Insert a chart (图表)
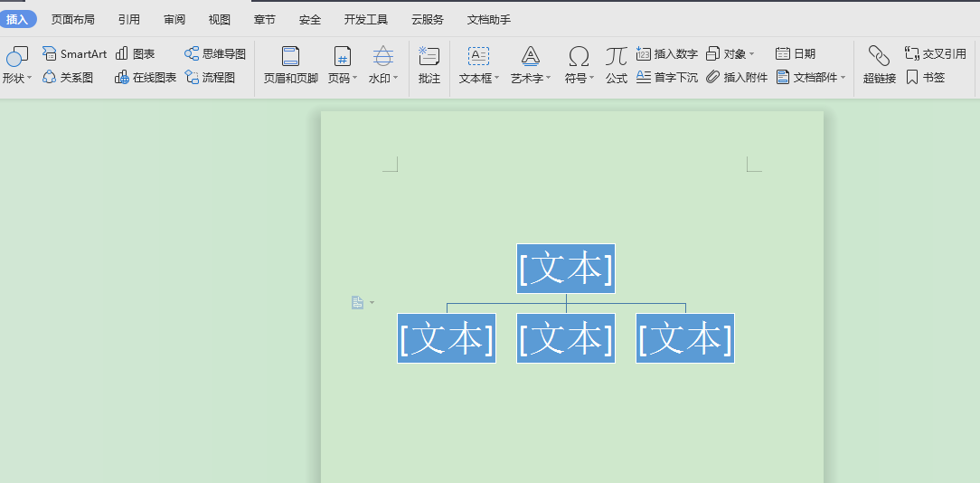The image size is (980, 483). tap(135, 53)
